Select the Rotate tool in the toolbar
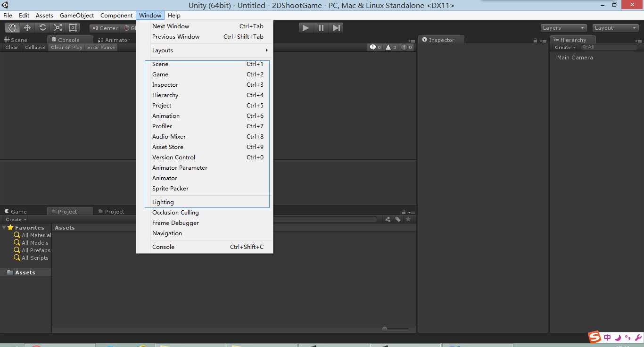This screenshot has width=644, height=347. pos(42,28)
